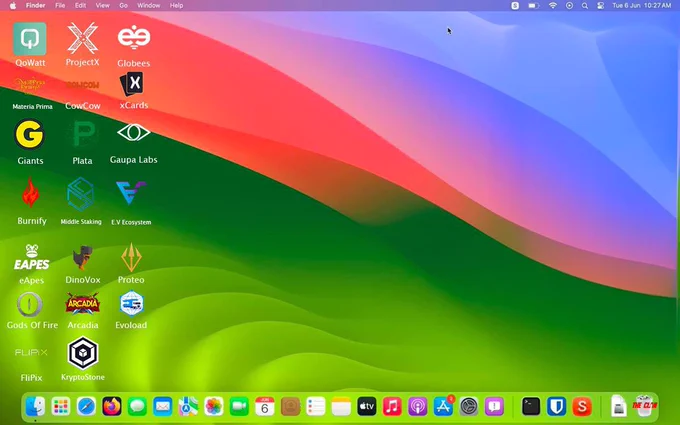
Task: Open the Edit menu
Action: [x=80, y=5]
